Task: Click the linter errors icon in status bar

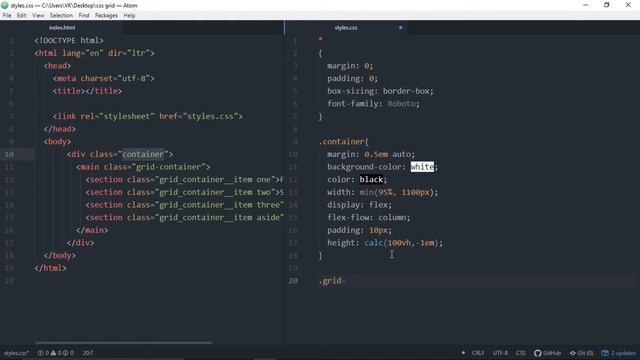Action: (x=40, y=353)
